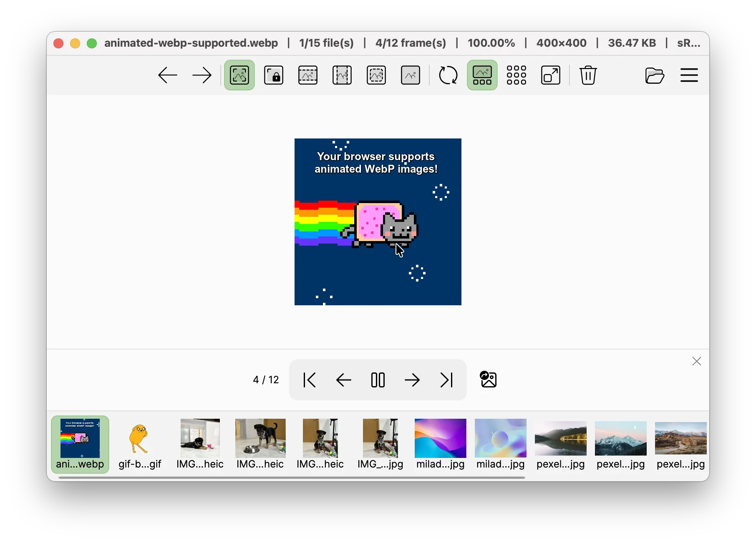Pause the animation playback

tap(378, 380)
